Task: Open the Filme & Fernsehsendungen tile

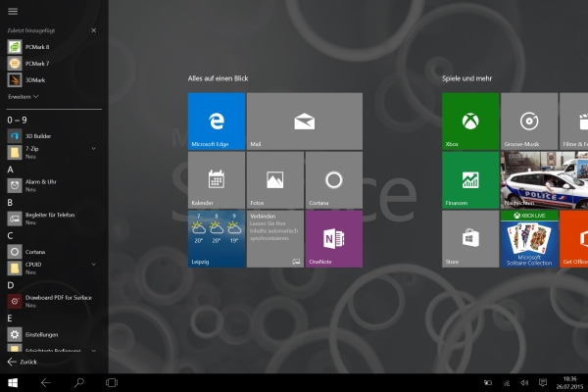Action: point(573,122)
